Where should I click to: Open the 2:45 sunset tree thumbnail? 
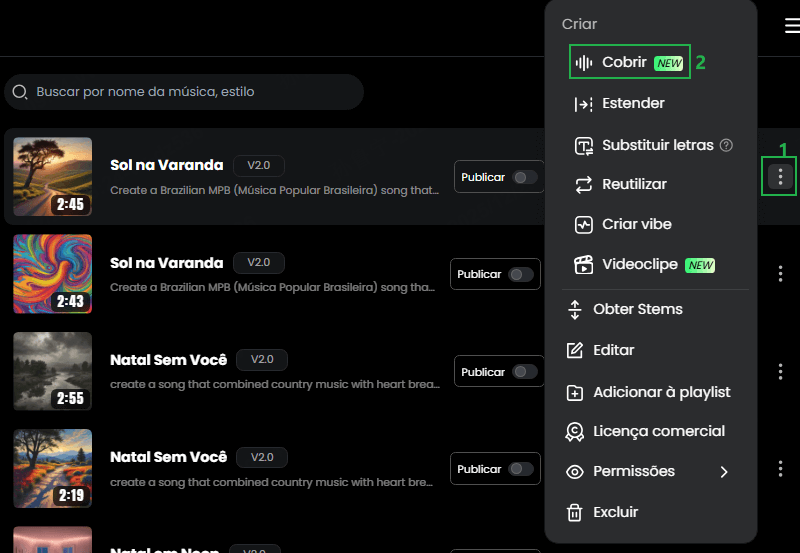point(53,177)
